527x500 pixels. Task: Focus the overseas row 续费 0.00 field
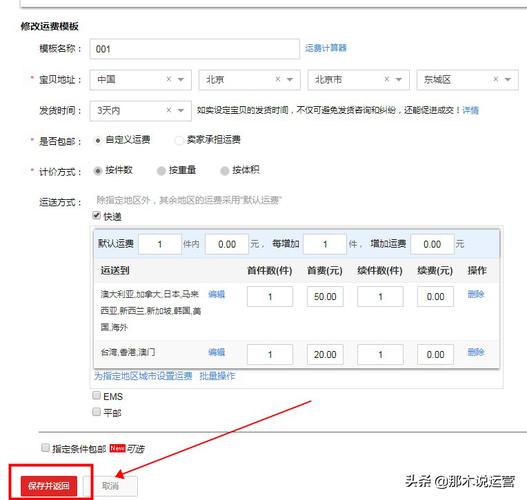[x=435, y=296]
